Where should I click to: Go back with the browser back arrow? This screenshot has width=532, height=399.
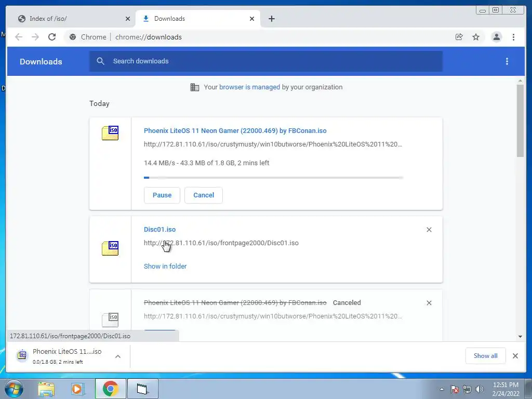pyautogui.click(x=19, y=37)
